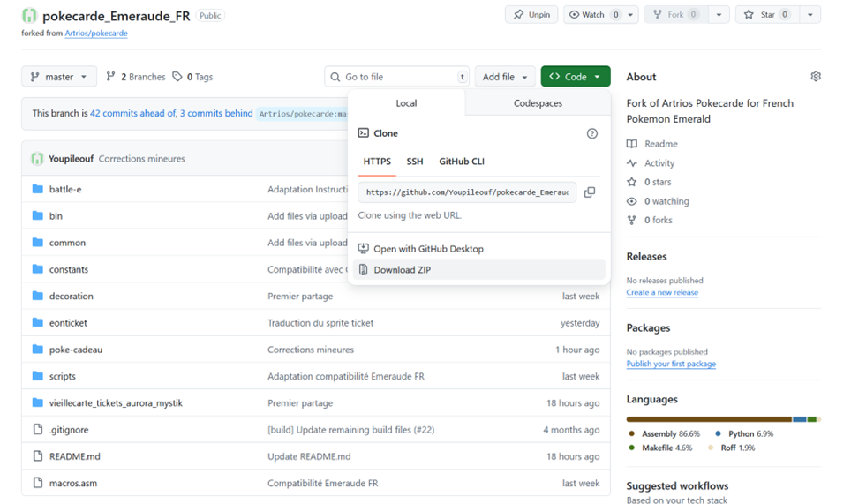Open the star lists dropdown arrow
The height and width of the screenshot is (504, 851).
[810, 15]
